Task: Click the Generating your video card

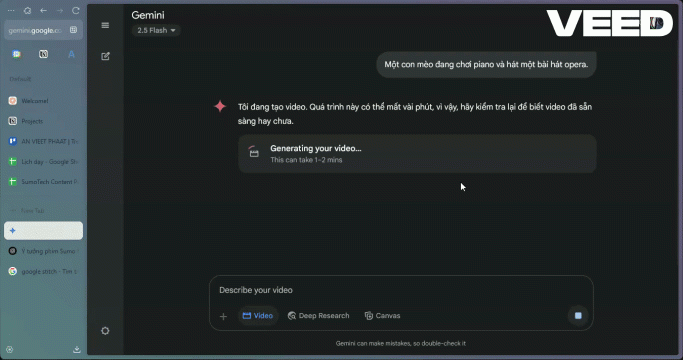Action: coord(417,154)
